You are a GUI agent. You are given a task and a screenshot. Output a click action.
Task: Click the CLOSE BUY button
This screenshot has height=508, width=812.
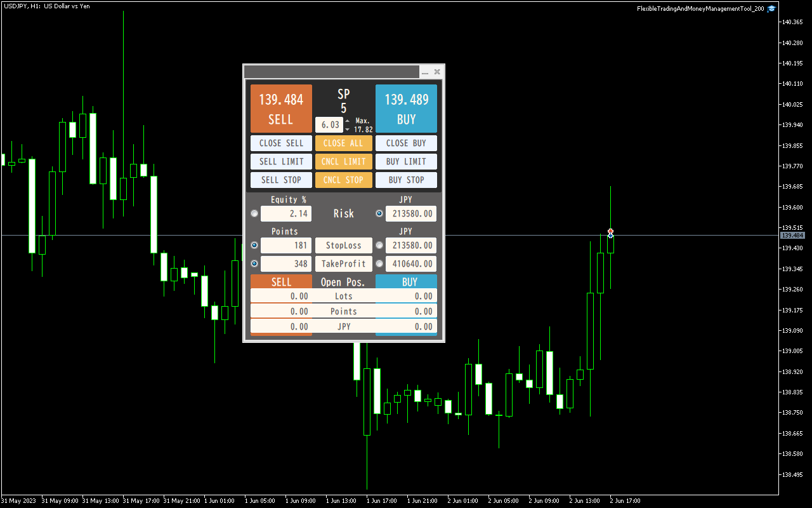click(x=406, y=143)
